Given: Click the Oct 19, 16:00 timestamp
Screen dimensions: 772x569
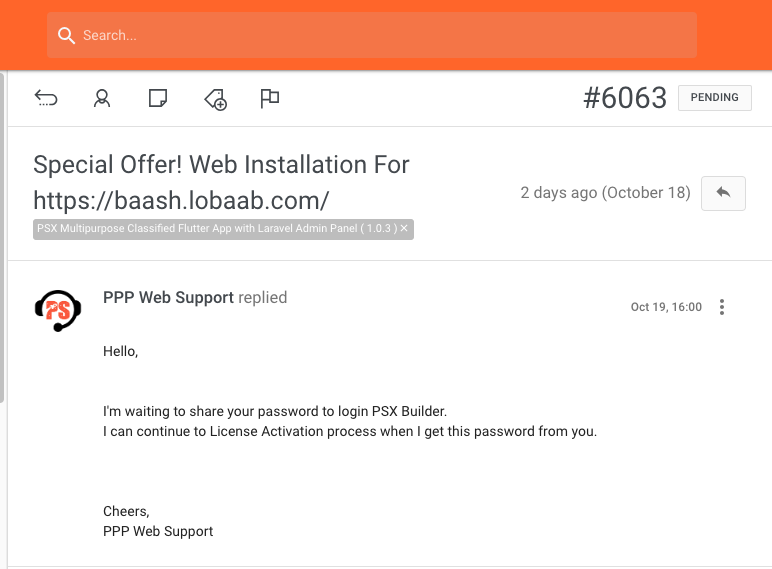Looking at the screenshot, I should tap(666, 307).
